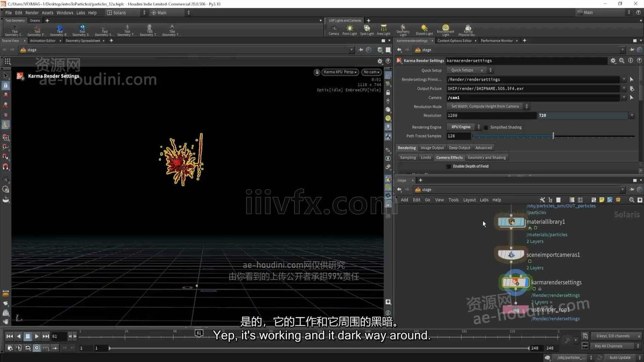The image size is (644, 362).
Task: Click the materiallibrary1 node icon
Action: 511,222
